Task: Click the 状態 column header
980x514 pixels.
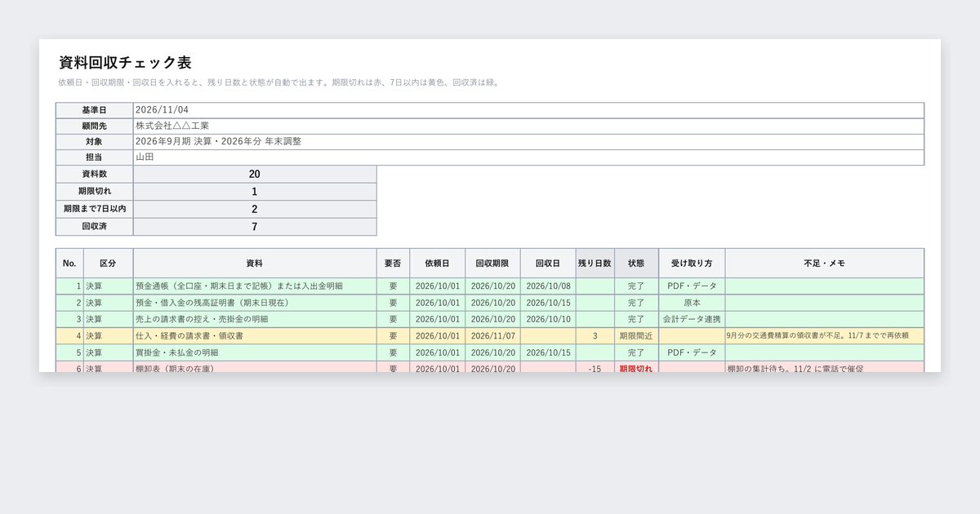Action: tap(636, 264)
